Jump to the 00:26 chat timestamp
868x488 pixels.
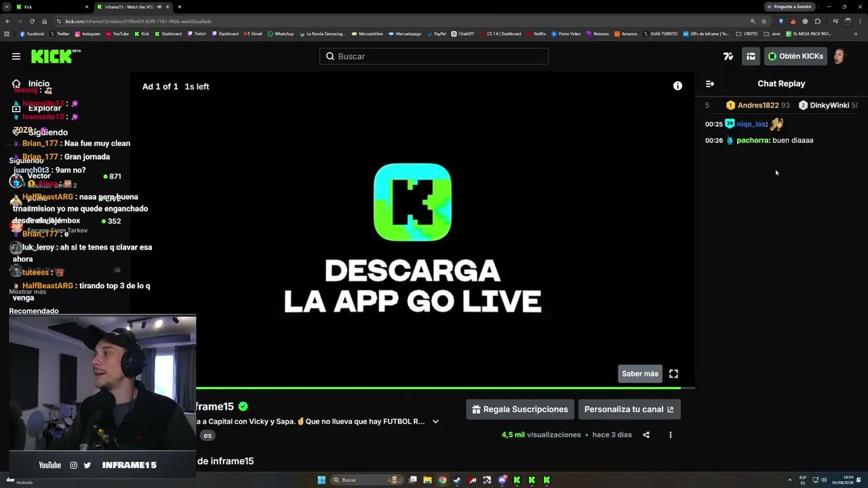point(714,140)
